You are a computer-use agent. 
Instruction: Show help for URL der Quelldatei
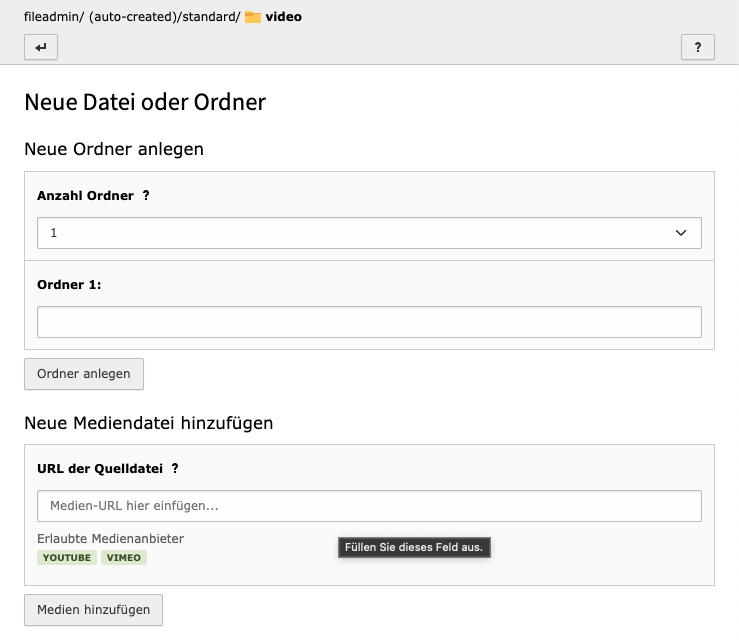pyautogui.click(x=175, y=468)
